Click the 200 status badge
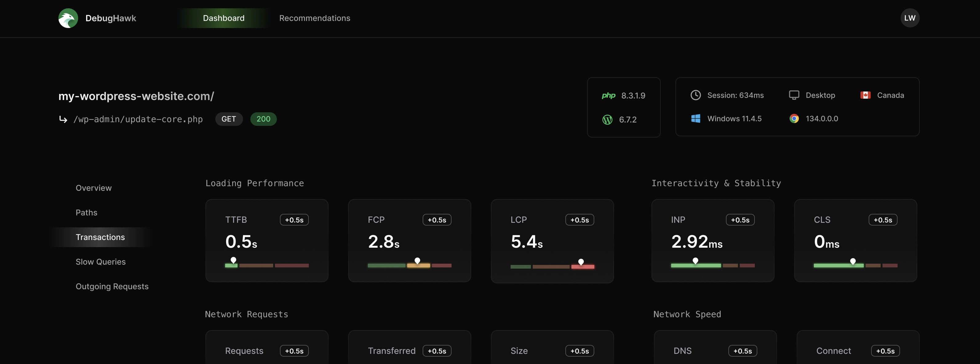Viewport: 980px width, 364px height. (x=263, y=119)
